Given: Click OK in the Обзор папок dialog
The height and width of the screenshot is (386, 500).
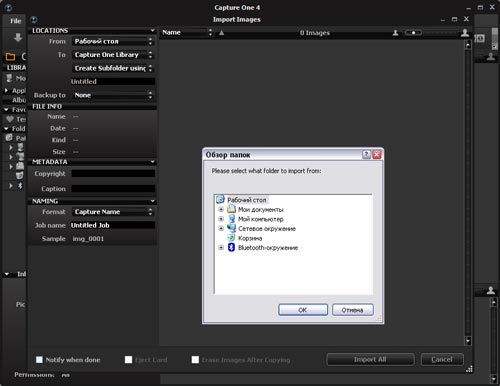Looking at the screenshot, I should [303, 310].
